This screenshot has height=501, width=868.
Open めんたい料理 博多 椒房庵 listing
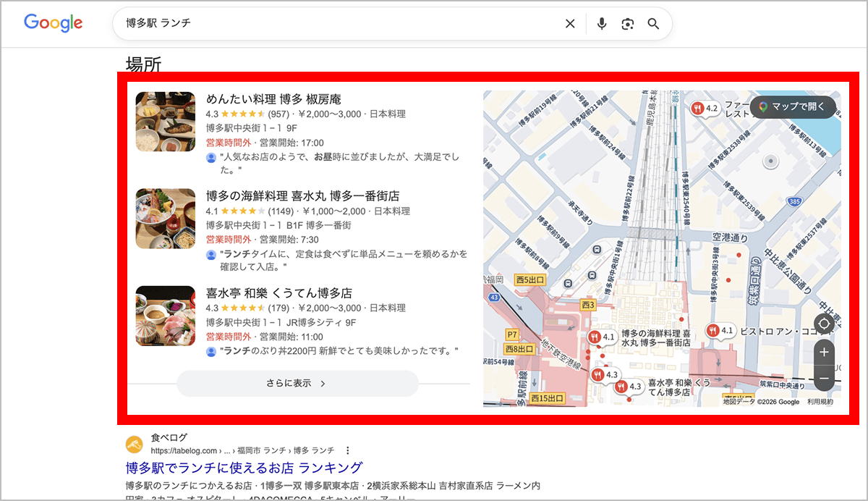pos(273,99)
